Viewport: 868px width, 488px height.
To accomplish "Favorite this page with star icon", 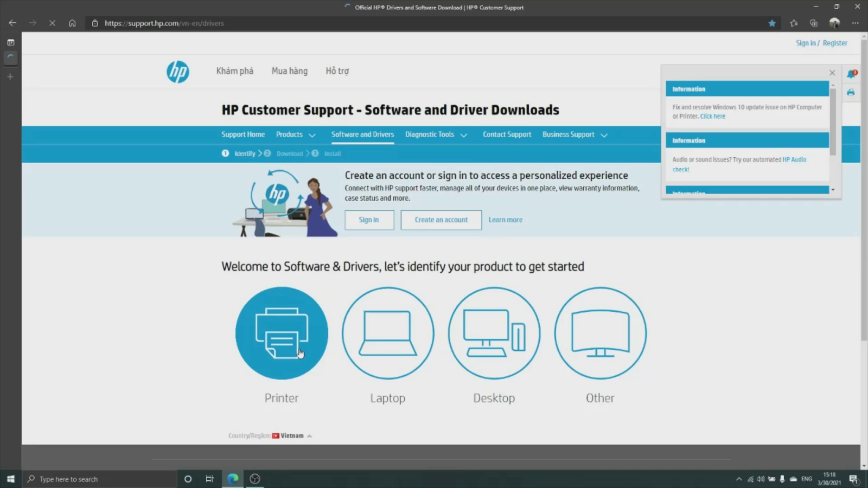I will pos(772,23).
